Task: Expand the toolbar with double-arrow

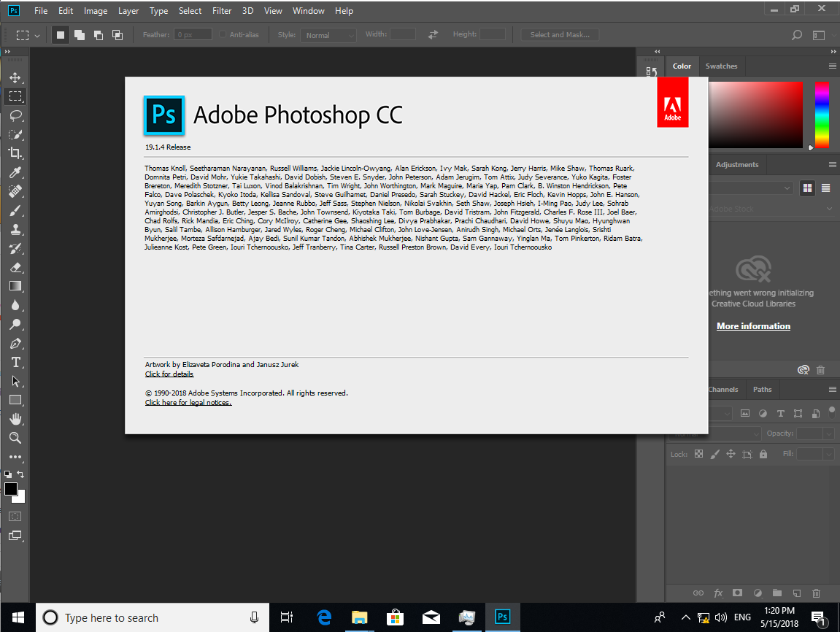Action: click(x=7, y=51)
